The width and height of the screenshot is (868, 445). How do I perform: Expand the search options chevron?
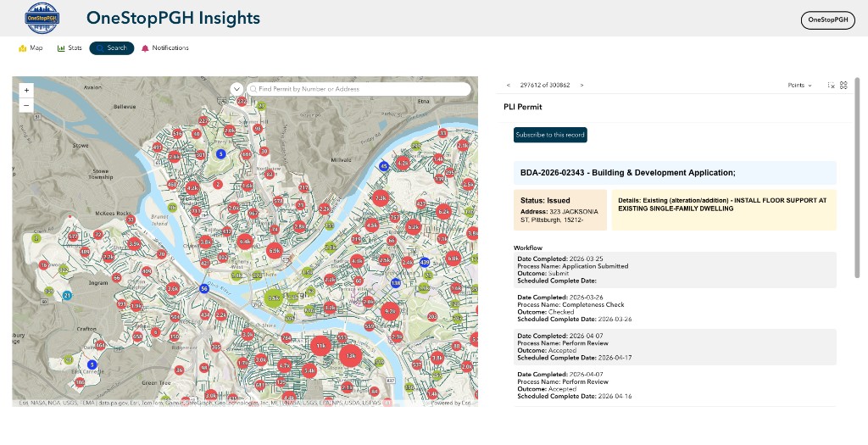[236, 88]
